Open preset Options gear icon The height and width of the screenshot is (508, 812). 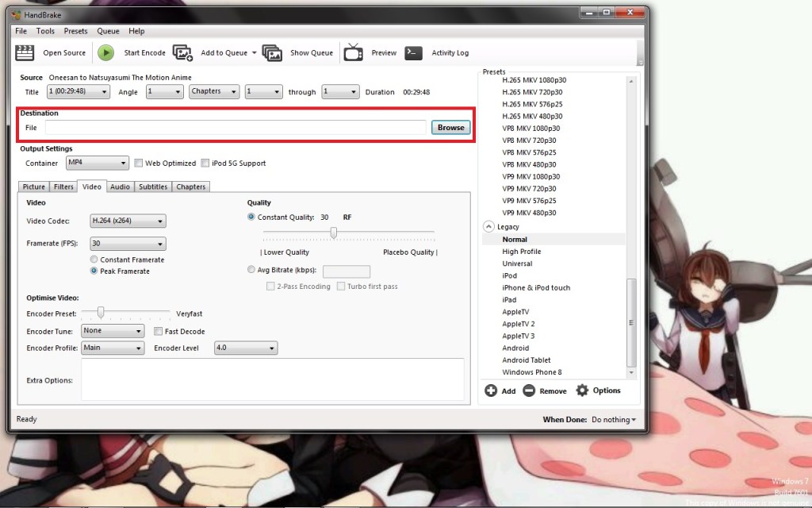[583, 391]
